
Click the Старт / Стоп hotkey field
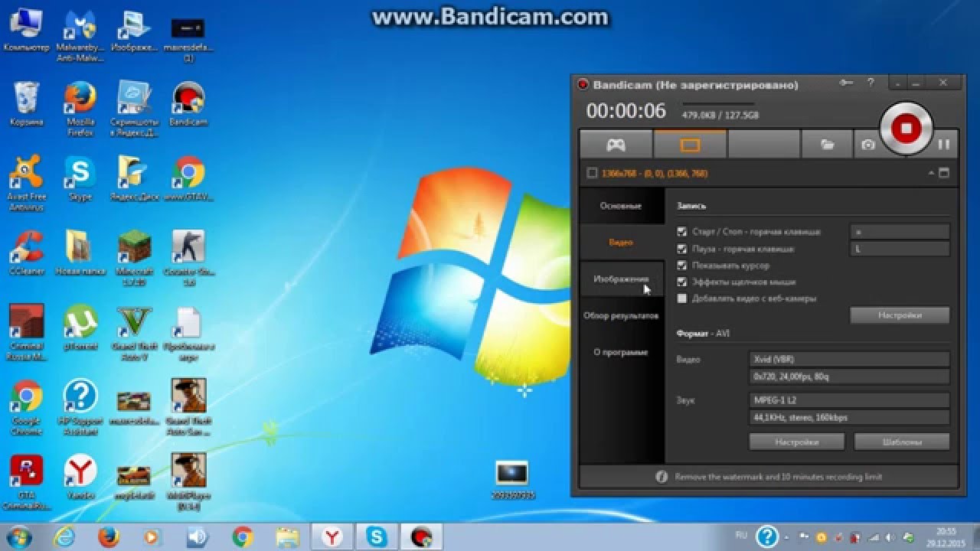900,231
